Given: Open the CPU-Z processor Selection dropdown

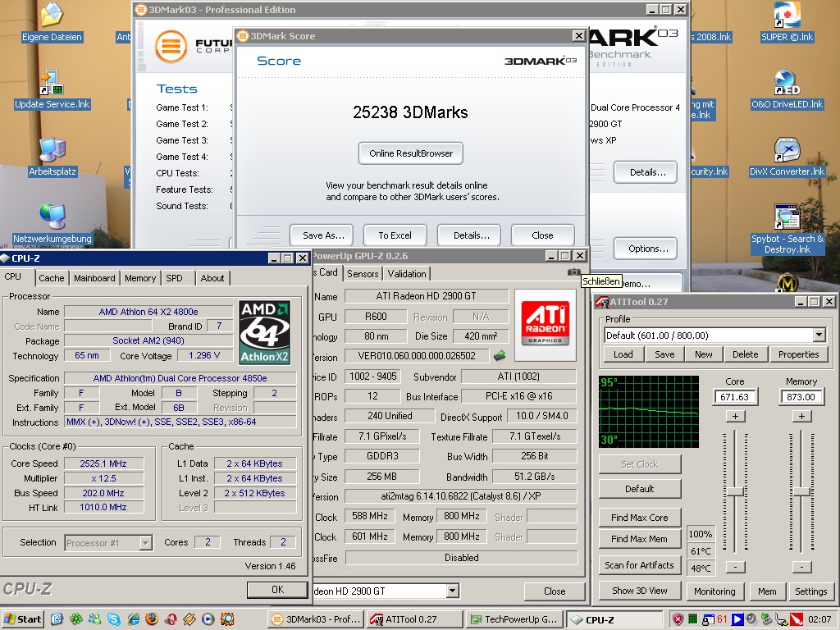Looking at the screenshot, I should [x=146, y=542].
